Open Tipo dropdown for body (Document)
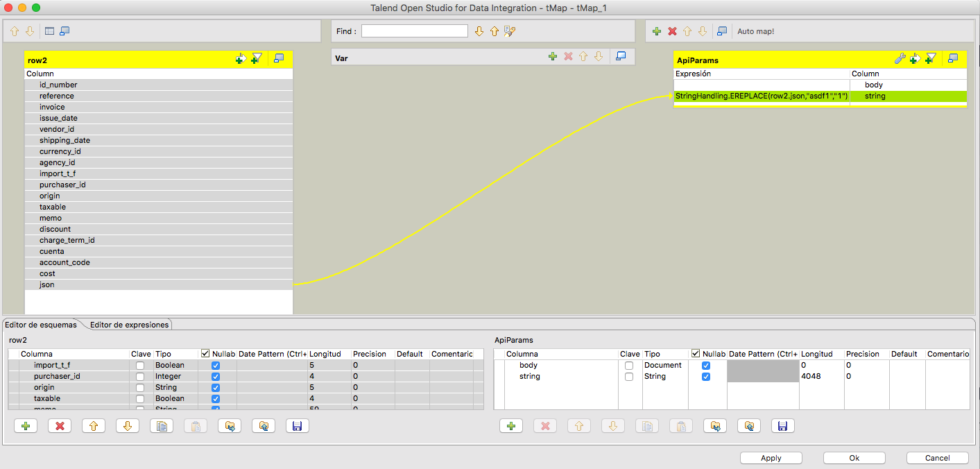Image resolution: width=980 pixels, height=469 pixels. (x=665, y=365)
